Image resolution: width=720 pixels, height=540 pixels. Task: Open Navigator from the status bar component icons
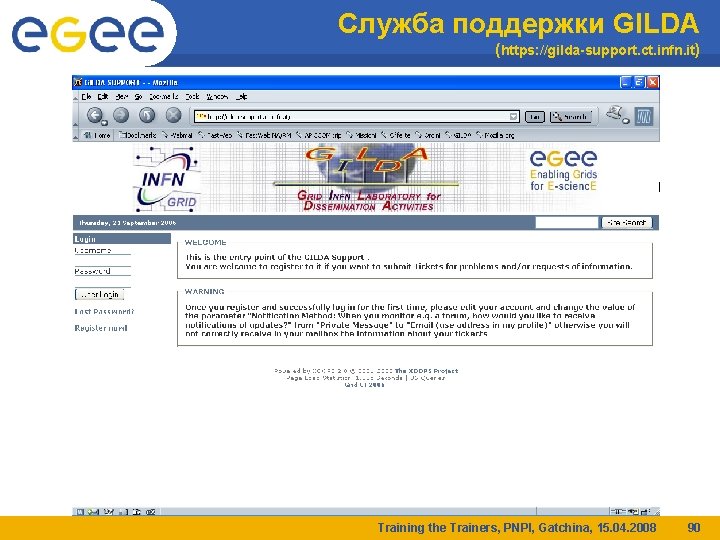[x=80, y=512]
